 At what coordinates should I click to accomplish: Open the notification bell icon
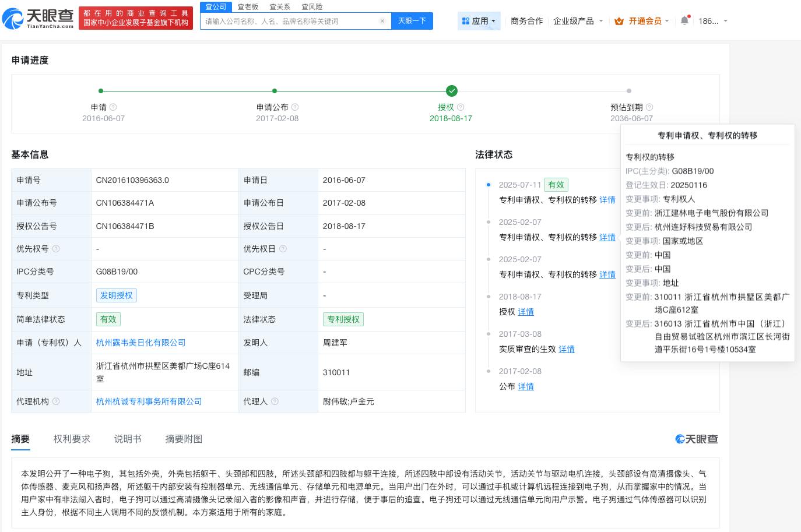click(684, 21)
